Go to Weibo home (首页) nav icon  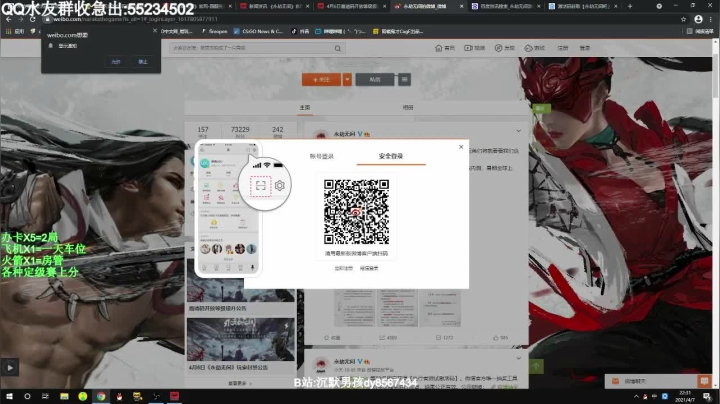click(x=445, y=48)
